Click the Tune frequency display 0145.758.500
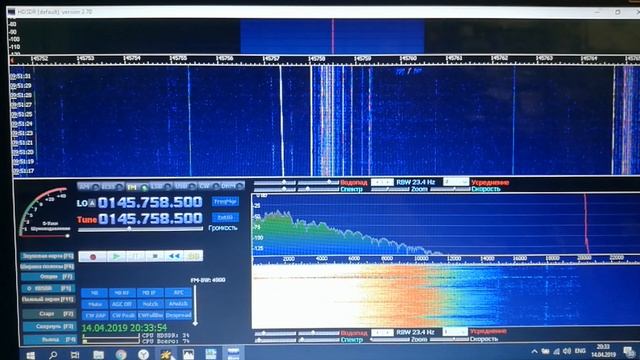The image size is (640, 360). pos(150,219)
